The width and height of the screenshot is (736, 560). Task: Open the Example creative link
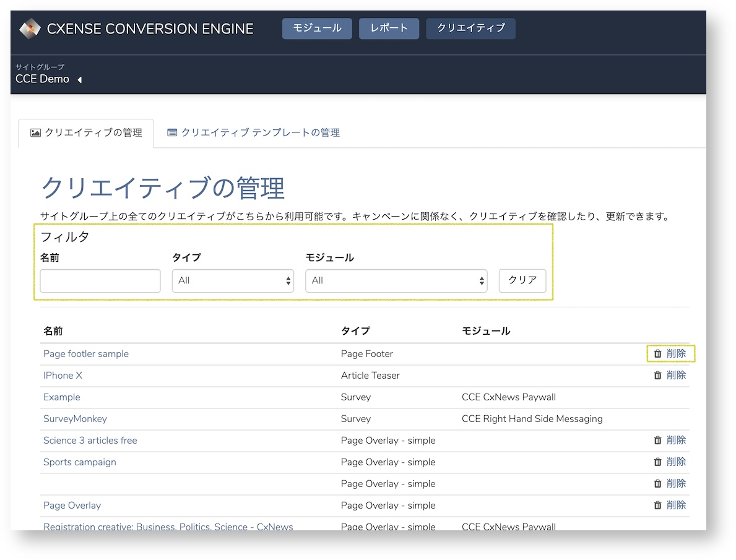point(61,397)
